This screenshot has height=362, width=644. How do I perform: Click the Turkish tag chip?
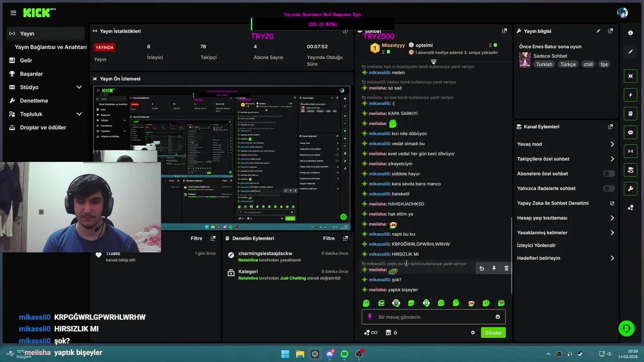click(544, 64)
